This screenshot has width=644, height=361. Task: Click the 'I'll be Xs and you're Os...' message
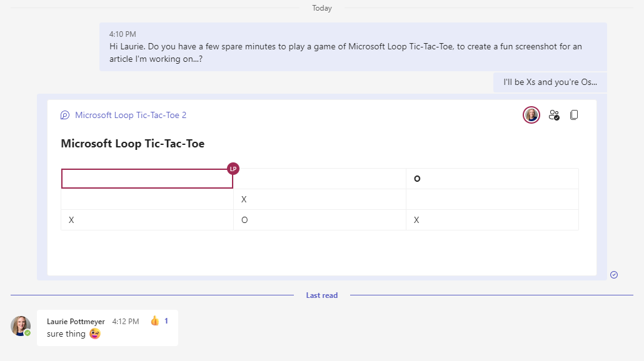(550, 82)
